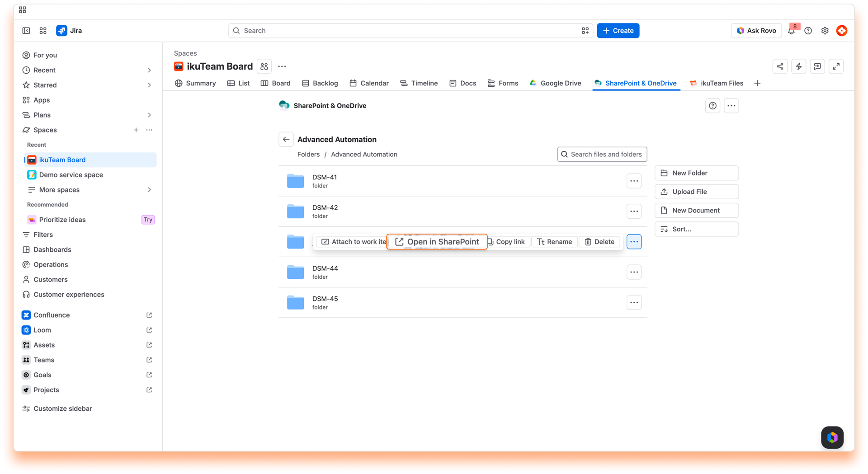
Task: Click the automation lightning bolt icon
Action: 799,66
